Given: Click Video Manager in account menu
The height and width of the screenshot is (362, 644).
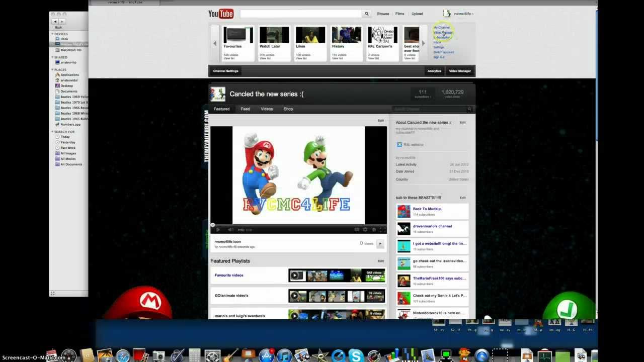Looking at the screenshot, I should (x=443, y=33).
